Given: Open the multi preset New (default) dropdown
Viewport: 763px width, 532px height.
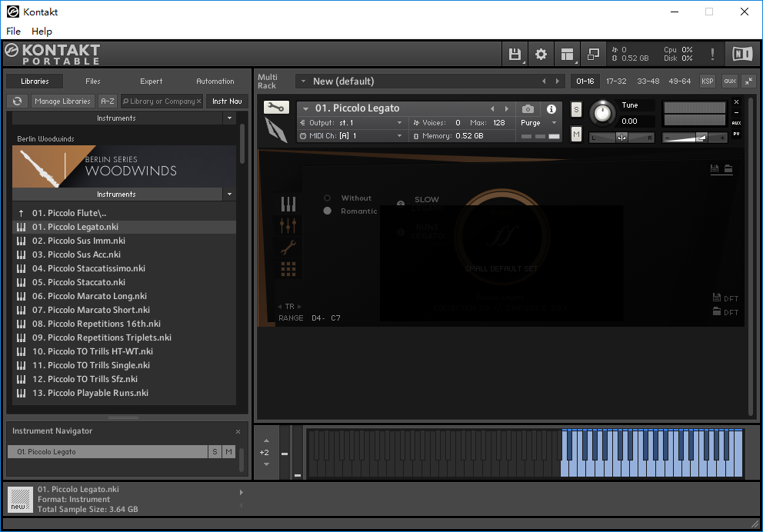Looking at the screenshot, I should click(x=303, y=81).
